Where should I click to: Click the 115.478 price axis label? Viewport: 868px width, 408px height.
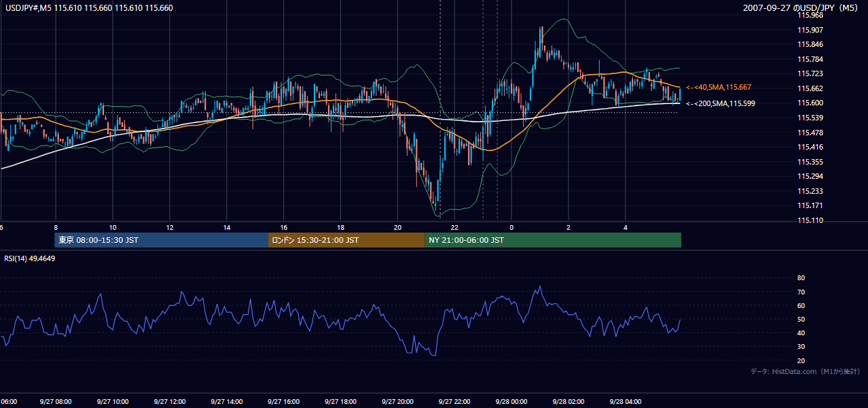point(810,133)
